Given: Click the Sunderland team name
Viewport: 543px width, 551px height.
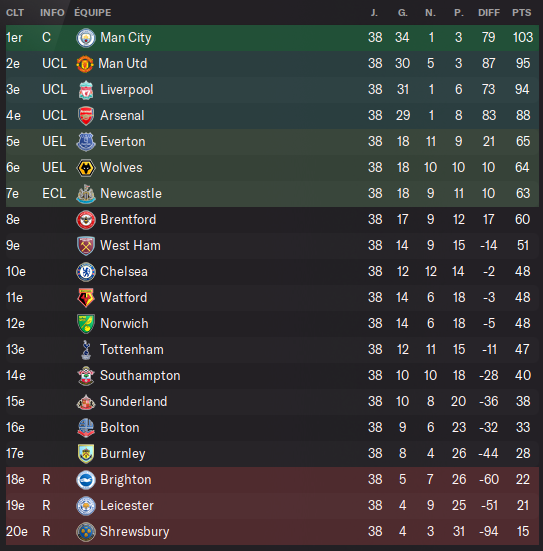Looking at the screenshot, I should (x=134, y=402).
